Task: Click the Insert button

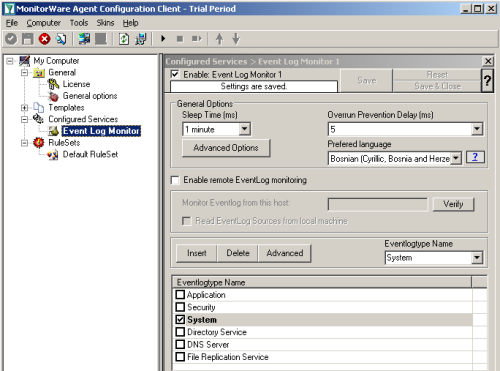Action: pos(197,253)
